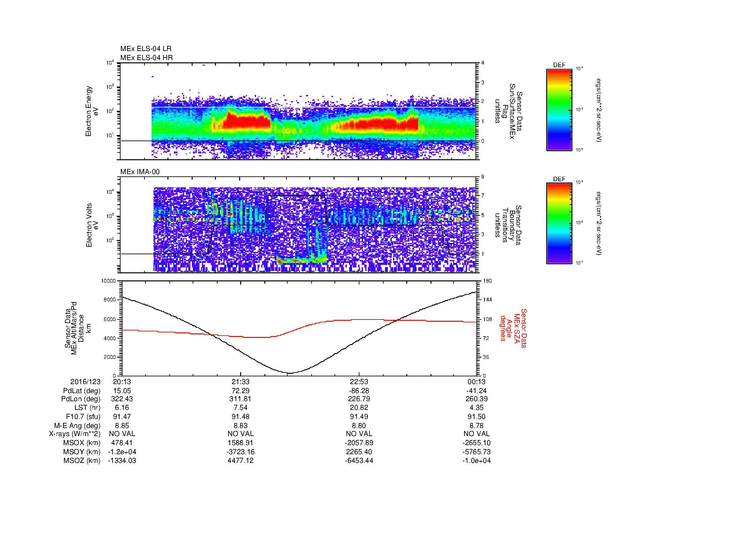Click the 'Electron Energy eV' axis label
This screenshot has height=534, width=756.
[92, 111]
